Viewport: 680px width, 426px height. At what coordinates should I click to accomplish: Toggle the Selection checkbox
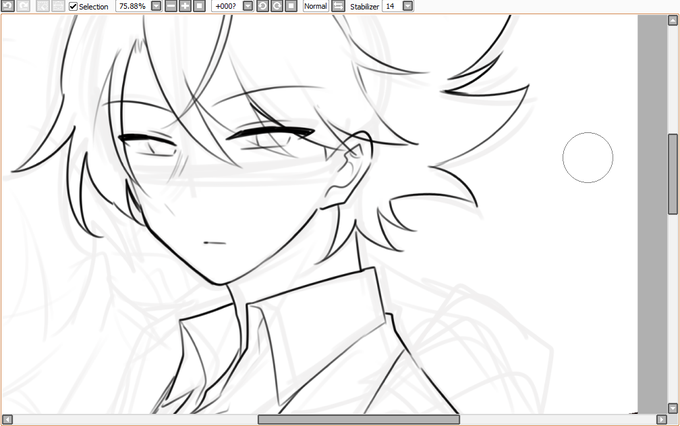click(x=73, y=7)
